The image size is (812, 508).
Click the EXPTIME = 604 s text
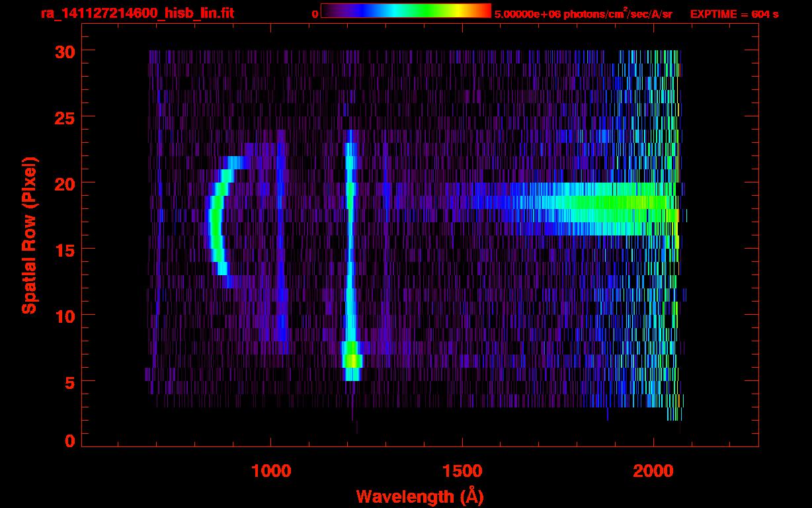coord(734,14)
